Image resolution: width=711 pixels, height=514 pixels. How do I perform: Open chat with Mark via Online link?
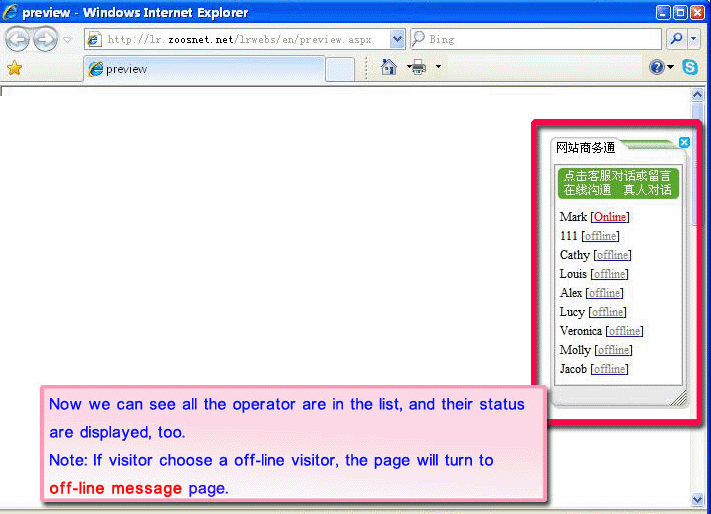pos(610,217)
